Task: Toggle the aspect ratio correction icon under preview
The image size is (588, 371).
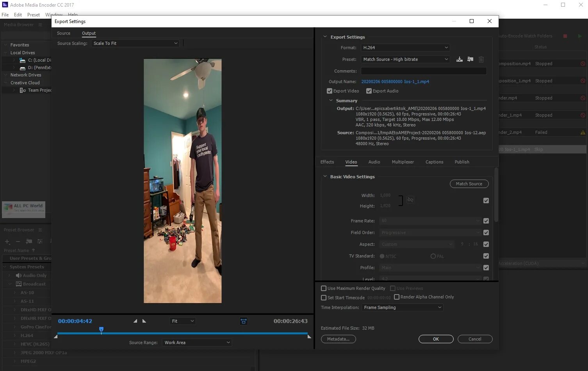Action: tap(244, 321)
